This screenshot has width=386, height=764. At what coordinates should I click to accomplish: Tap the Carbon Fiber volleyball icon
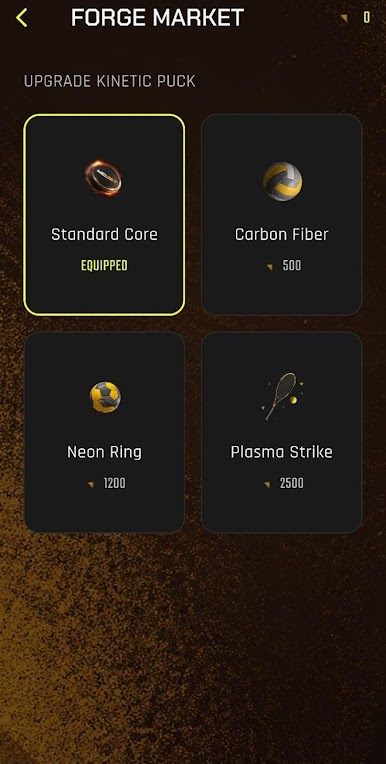(282, 181)
